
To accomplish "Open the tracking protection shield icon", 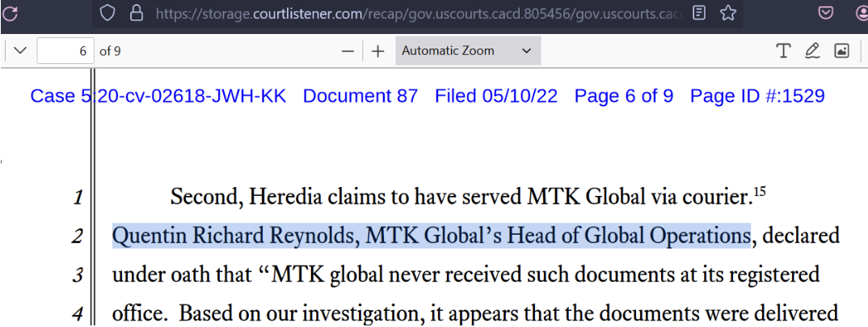I will click(x=107, y=13).
